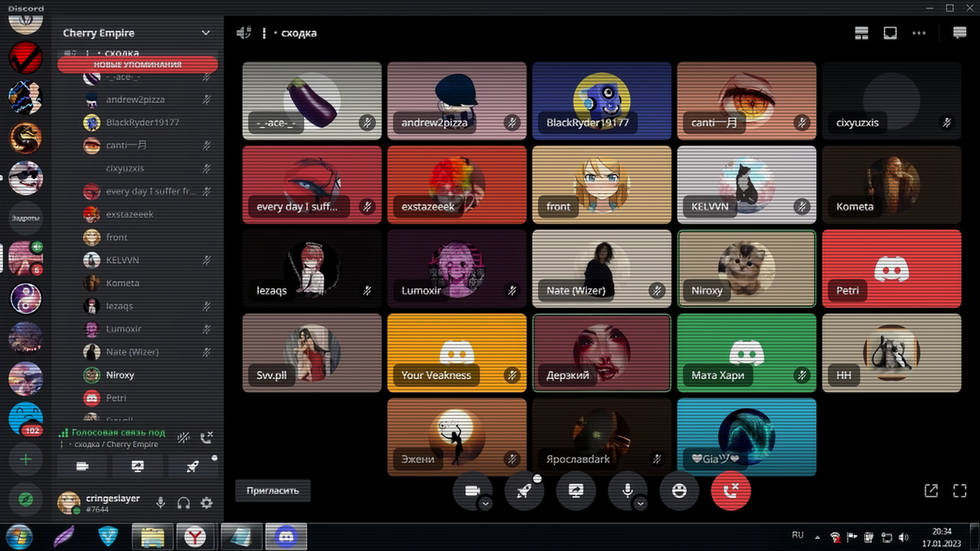Open user settings gear icon
Viewport: 980px width, 551px height.
(206, 503)
